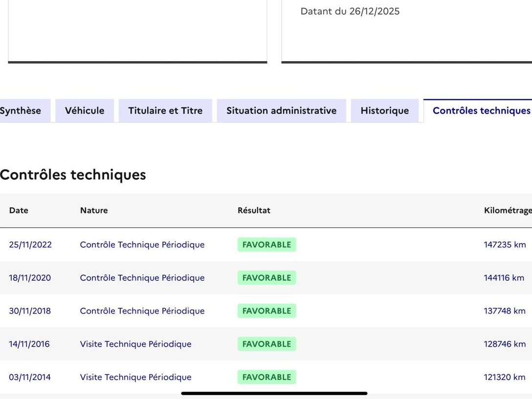The height and width of the screenshot is (399, 532).
Task: Select the 18/11/2020 inspection date
Action: click(x=30, y=278)
